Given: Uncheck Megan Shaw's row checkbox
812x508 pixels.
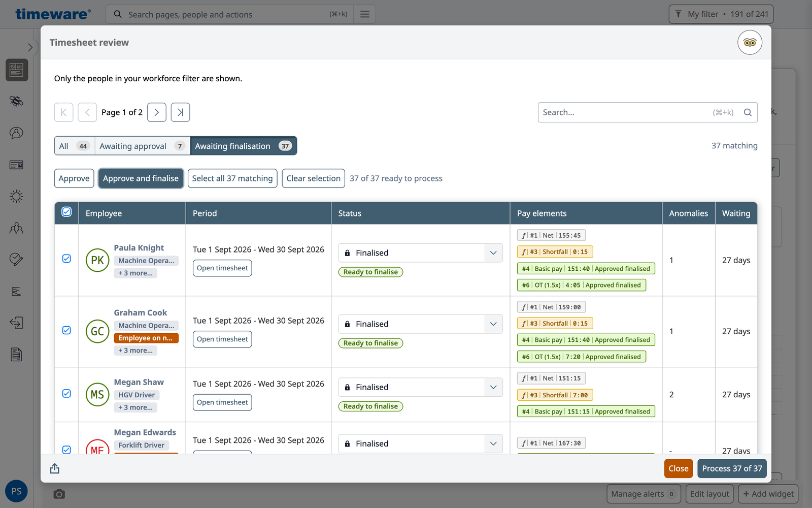Looking at the screenshot, I should point(66,393).
